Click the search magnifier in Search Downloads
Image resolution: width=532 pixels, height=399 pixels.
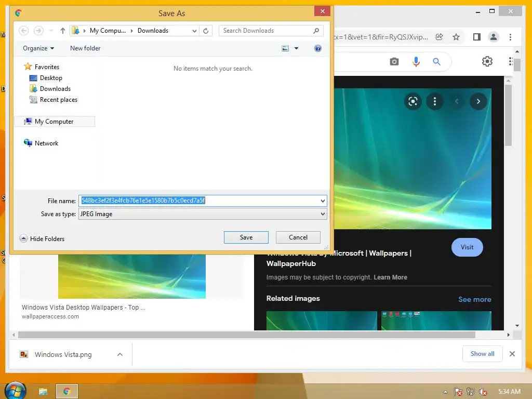[x=316, y=31]
